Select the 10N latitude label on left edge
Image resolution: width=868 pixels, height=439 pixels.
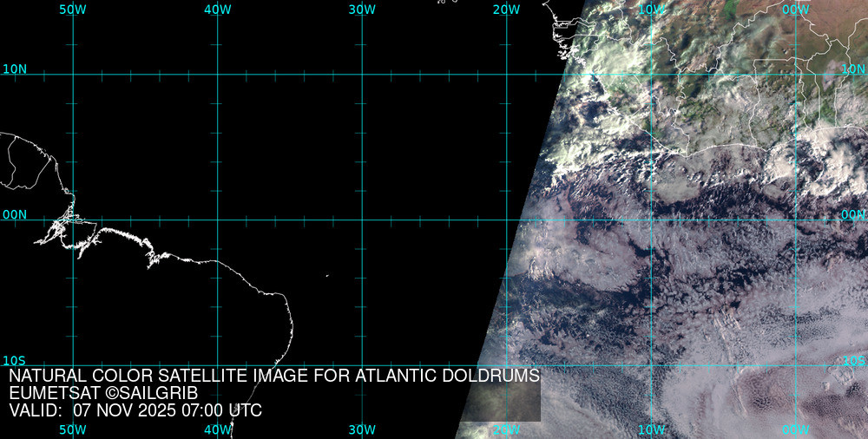(15, 69)
